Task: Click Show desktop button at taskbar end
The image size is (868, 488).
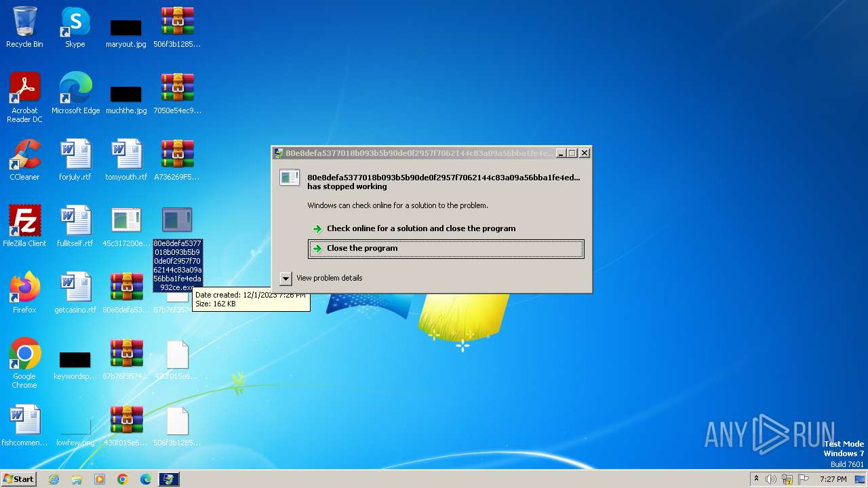Action: 861,479
